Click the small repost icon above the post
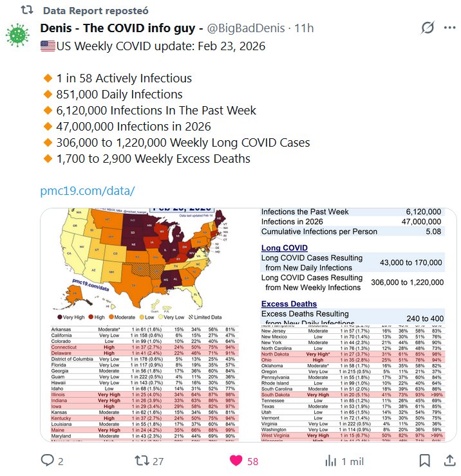This screenshot has height=476, width=461. pyautogui.click(x=26, y=11)
